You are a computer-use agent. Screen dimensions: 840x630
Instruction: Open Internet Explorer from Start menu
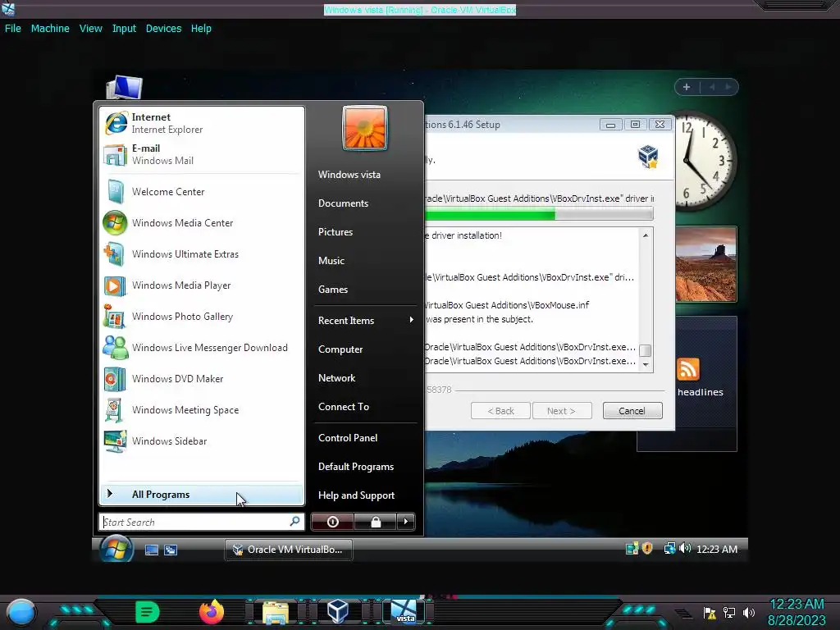(x=202, y=123)
